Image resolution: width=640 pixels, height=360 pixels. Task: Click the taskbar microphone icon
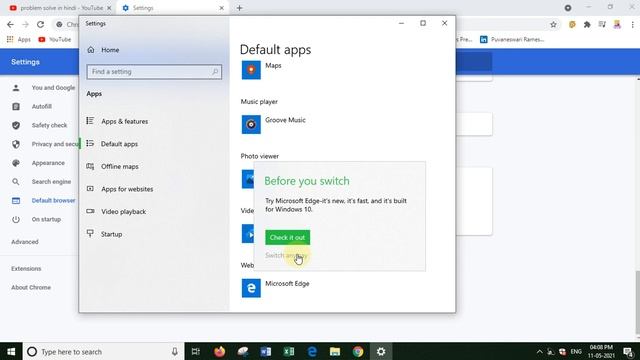175,351
